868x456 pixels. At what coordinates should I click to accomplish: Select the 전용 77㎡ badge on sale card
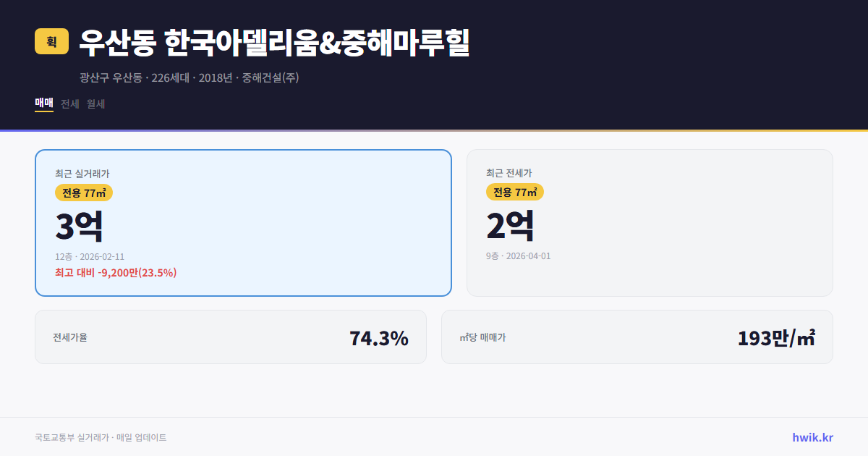click(82, 192)
